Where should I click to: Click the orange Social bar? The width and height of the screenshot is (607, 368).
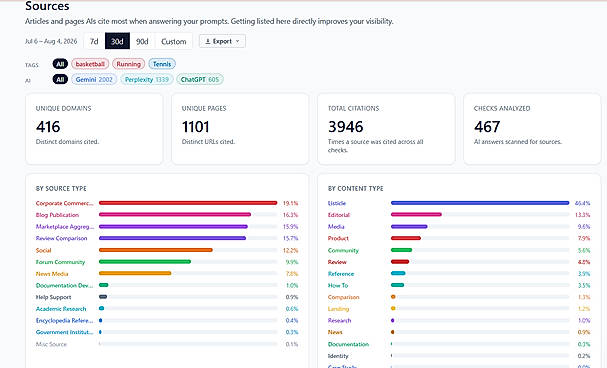pos(156,250)
